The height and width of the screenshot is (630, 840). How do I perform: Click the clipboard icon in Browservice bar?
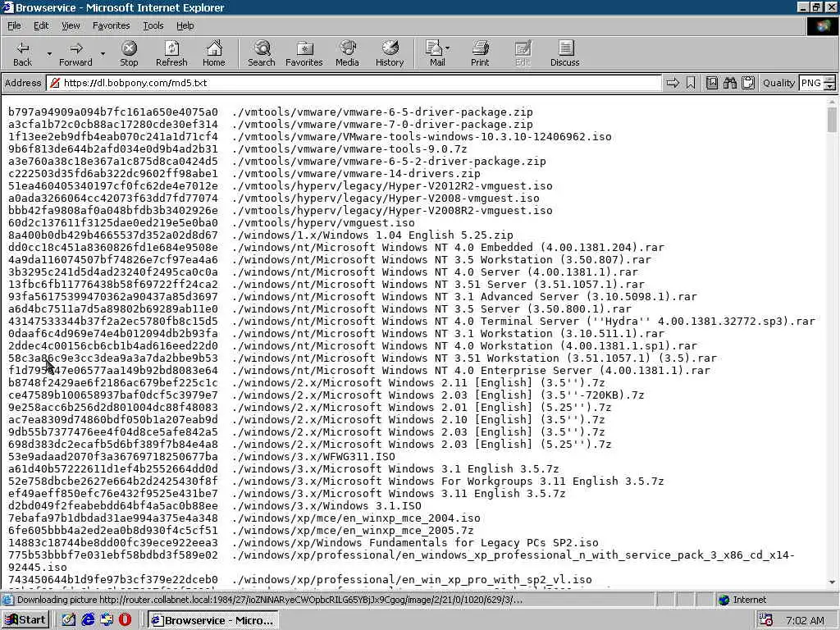coord(748,83)
